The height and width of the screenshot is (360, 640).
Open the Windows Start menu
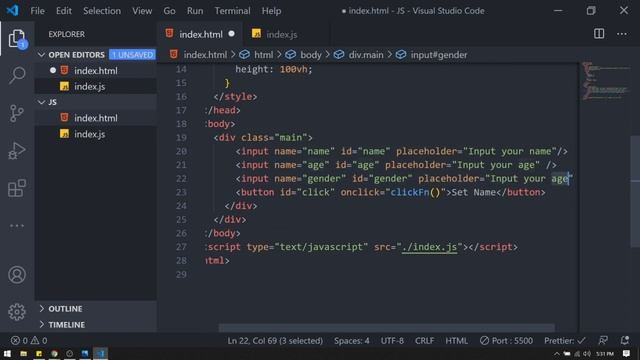coord(7,353)
